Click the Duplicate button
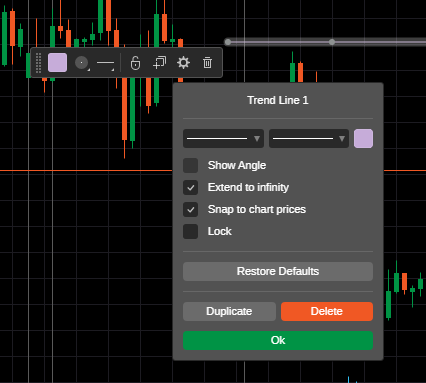Image resolution: width=426 pixels, height=383 pixels. (x=229, y=311)
